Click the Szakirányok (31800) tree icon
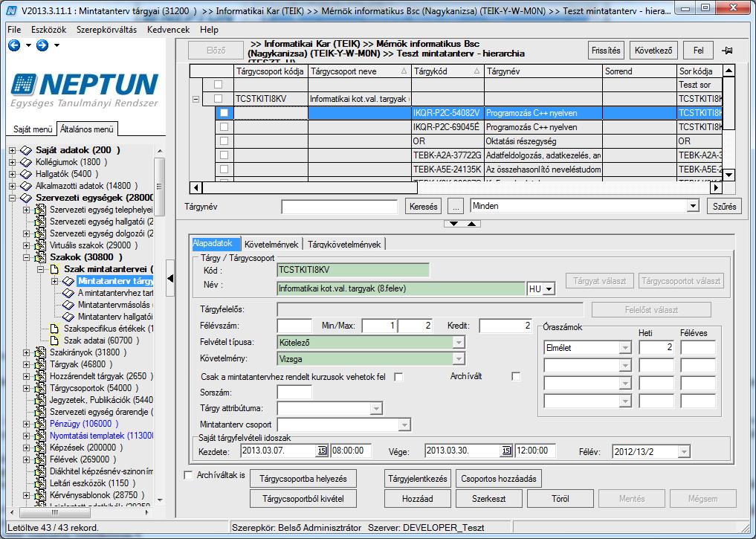Screen dimensions: 756x539 click(40, 352)
